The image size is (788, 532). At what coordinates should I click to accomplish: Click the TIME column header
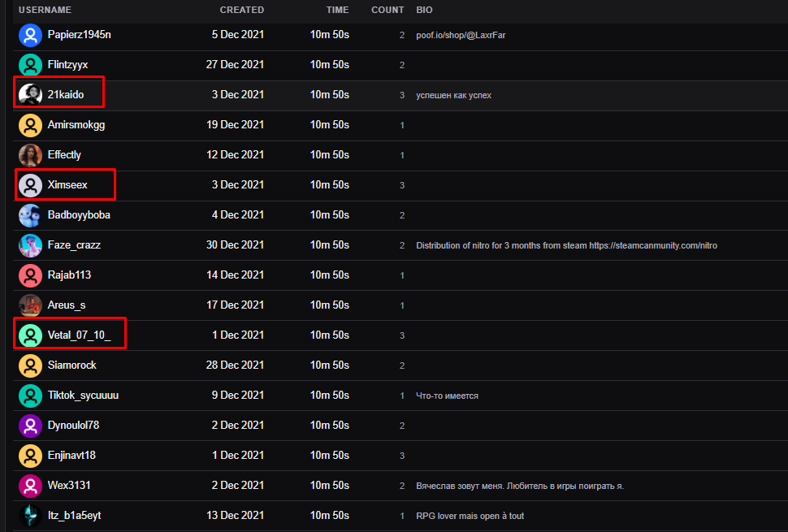(337, 10)
